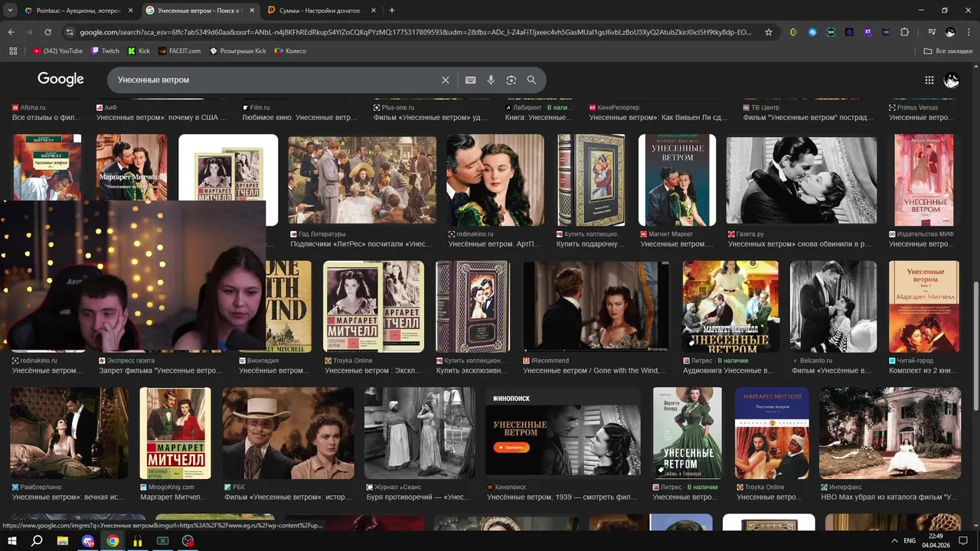Viewport: 980px width, 551px height.
Task: Open the Рамблер/кино вечная история image
Action: [x=70, y=433]
